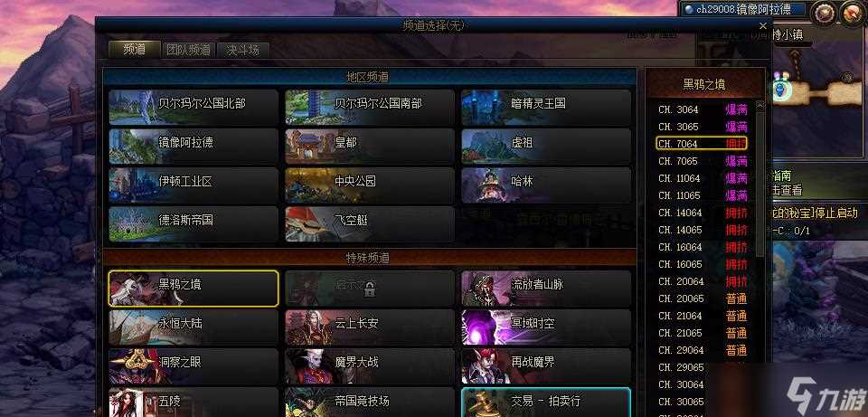The height and width of the screenshot is (417, 868).
Task: Click the channel list scroll-up arrow
Action: tap(760, 105)
